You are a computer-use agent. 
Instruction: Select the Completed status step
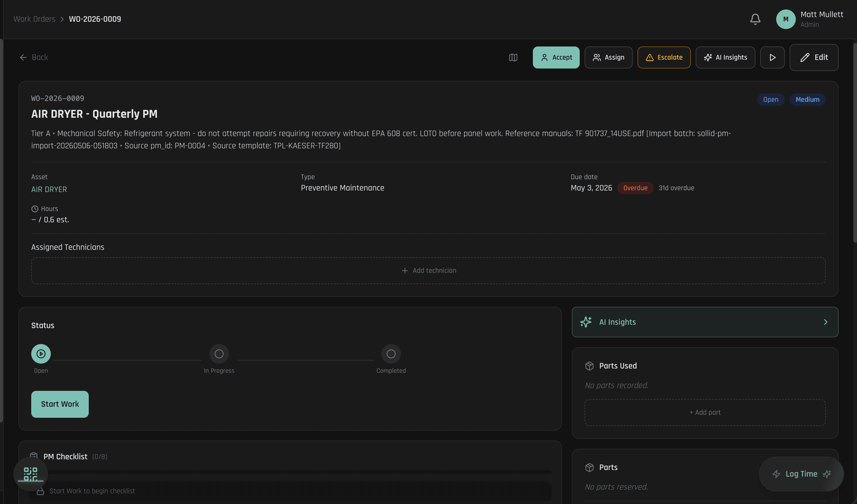click(391, 354)
